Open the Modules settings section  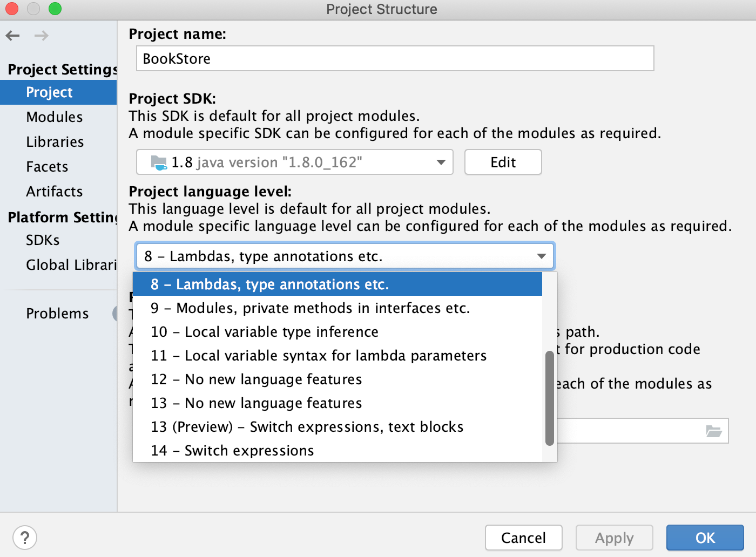(54, 117)
